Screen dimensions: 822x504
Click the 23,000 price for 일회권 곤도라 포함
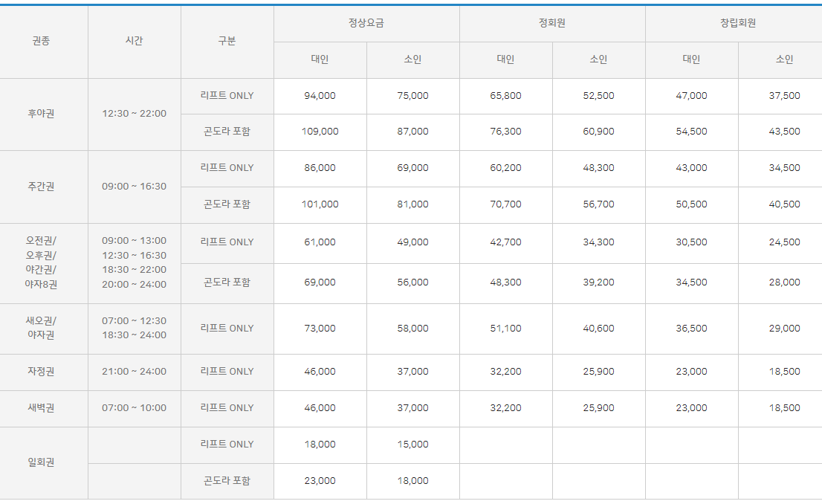pos(320,481)
